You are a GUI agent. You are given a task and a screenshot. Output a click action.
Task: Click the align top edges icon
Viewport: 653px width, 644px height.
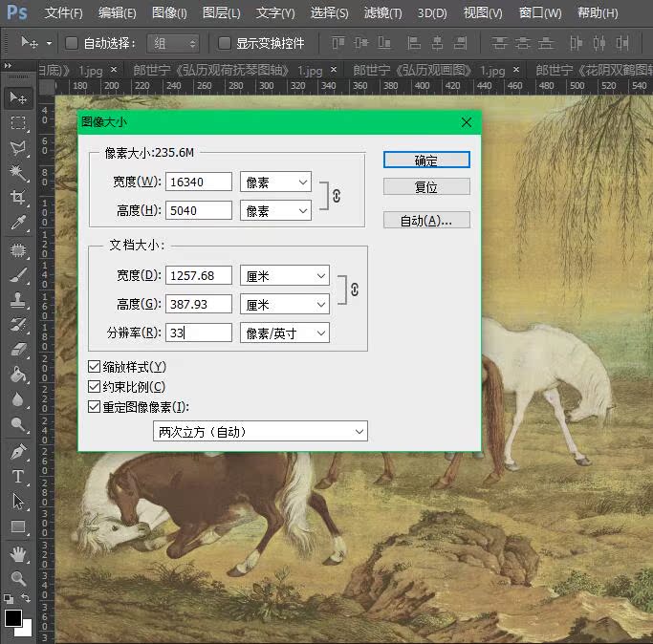[x=337, y=42]
